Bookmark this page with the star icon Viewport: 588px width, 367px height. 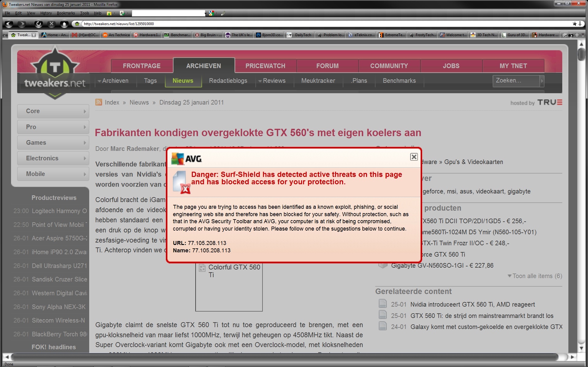(x=574, y=24)
